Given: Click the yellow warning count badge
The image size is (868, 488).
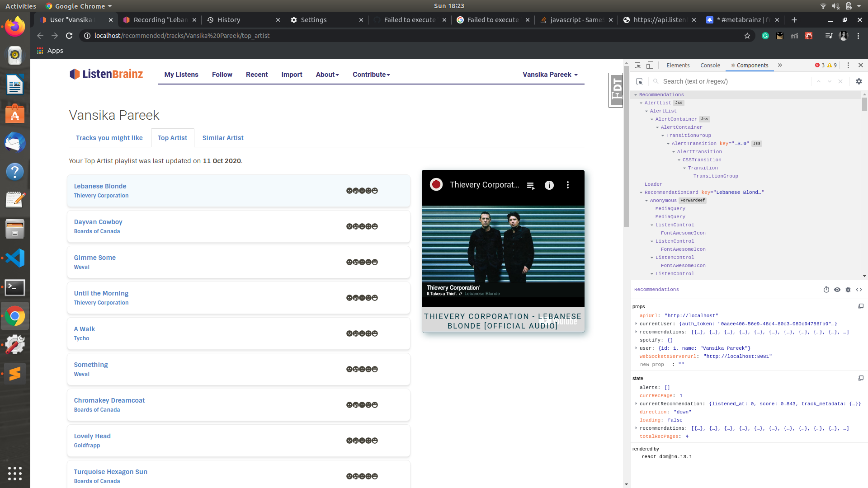Looking at the screenshot, I should (x=832, y=65).
